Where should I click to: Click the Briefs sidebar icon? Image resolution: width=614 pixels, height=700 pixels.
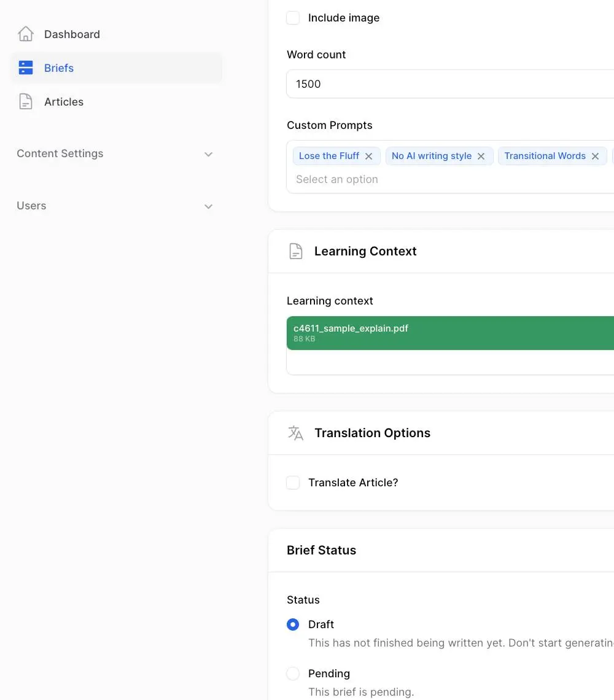tap(26, 68)
